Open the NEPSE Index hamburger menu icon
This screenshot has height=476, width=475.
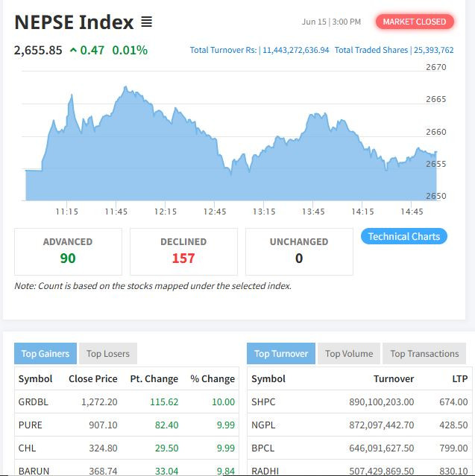pyautogui.click(x=146, y=22)
